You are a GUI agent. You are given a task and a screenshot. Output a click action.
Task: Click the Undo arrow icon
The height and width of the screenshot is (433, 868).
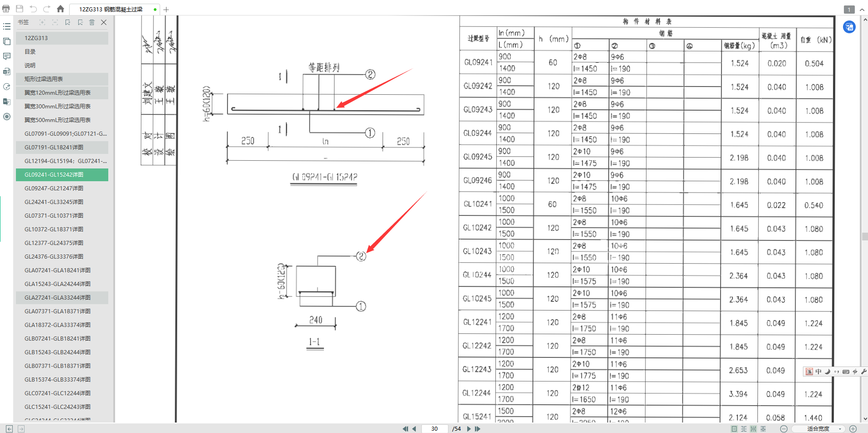click(x=33, y=9)
